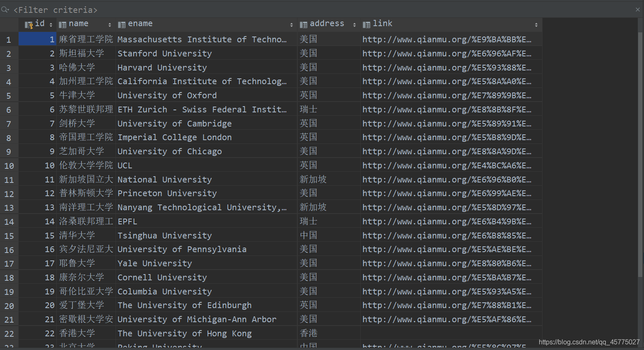This screenshot has width=644, height=350.
Task: Click the Filter criteria input field
Action: click(323, 10)
